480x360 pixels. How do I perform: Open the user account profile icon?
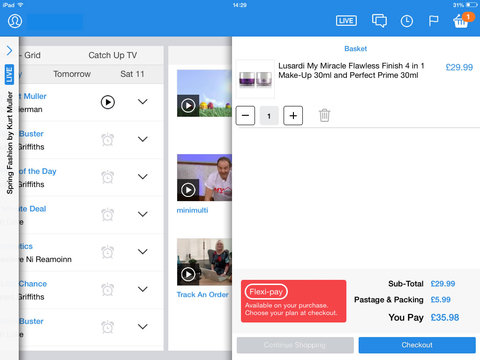click(x=15, y=21)
